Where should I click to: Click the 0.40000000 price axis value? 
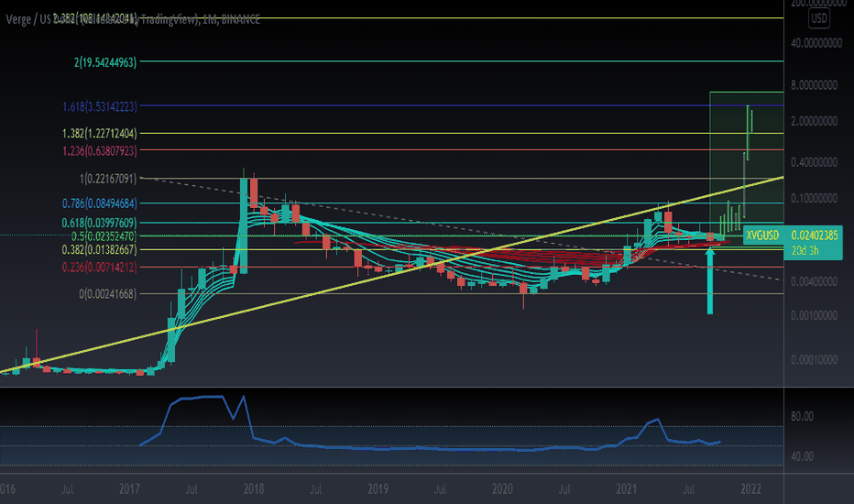pyautogui.click(x=815, y=162)
